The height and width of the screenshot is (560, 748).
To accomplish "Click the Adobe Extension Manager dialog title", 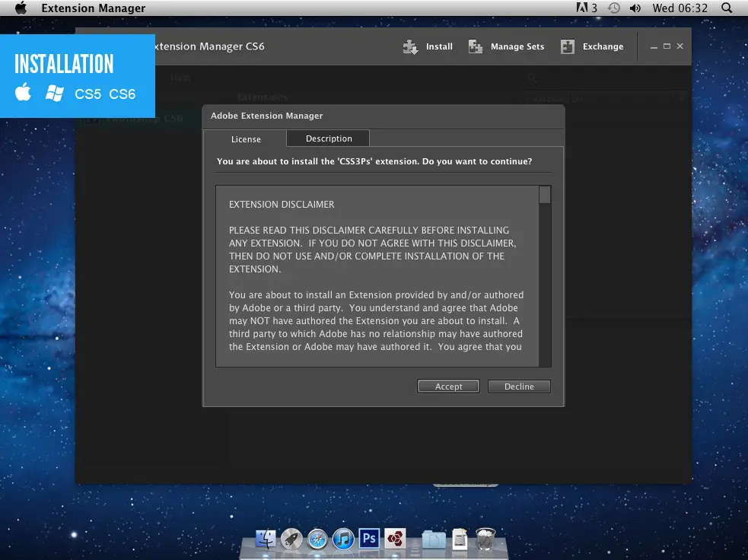I will [x=266, y=116].
